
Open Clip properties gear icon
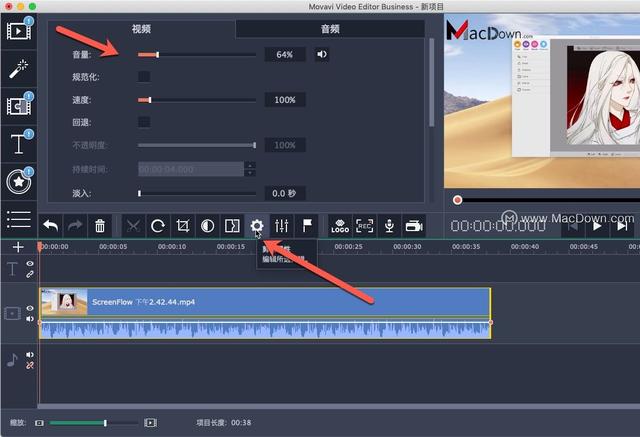click(257, 226)
